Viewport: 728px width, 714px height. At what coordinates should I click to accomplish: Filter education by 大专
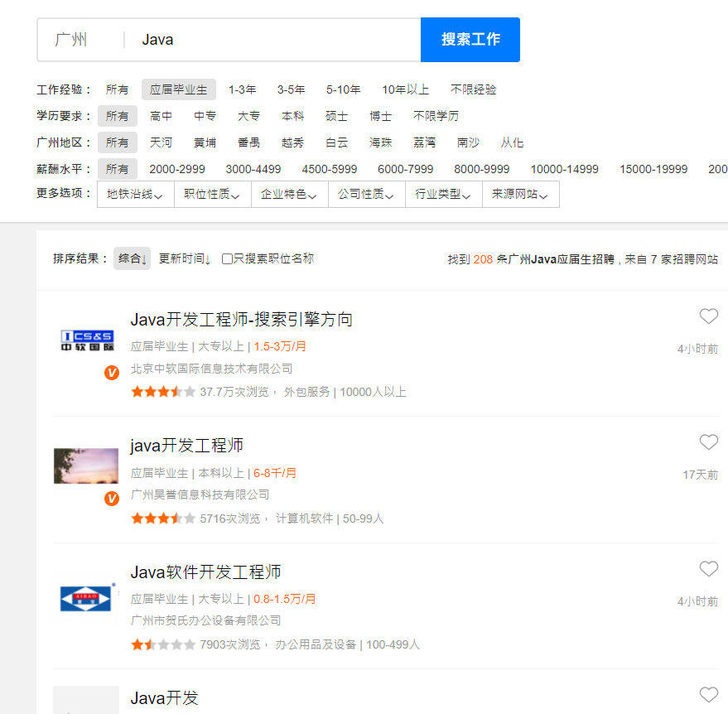(248, 116)
